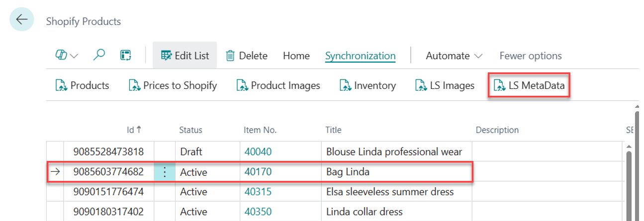Open the search magnifier icon
The width and height of the screenshot is (644, 221).
pyautogui.click(x=99, y=56)
